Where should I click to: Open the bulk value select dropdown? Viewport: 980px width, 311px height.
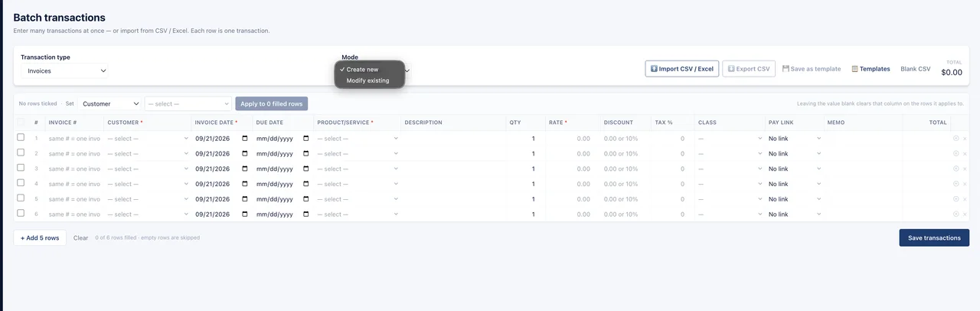188,103
